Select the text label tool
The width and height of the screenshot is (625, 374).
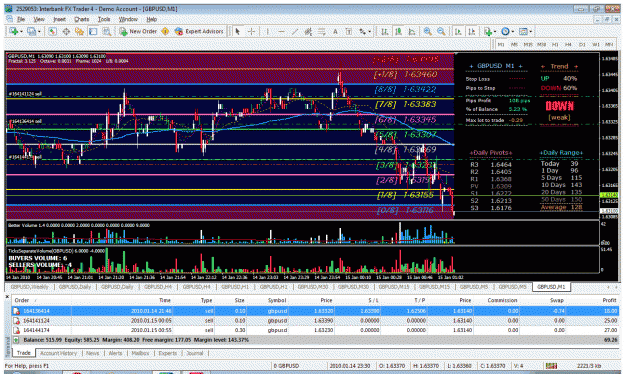click(x=349, y=31)
